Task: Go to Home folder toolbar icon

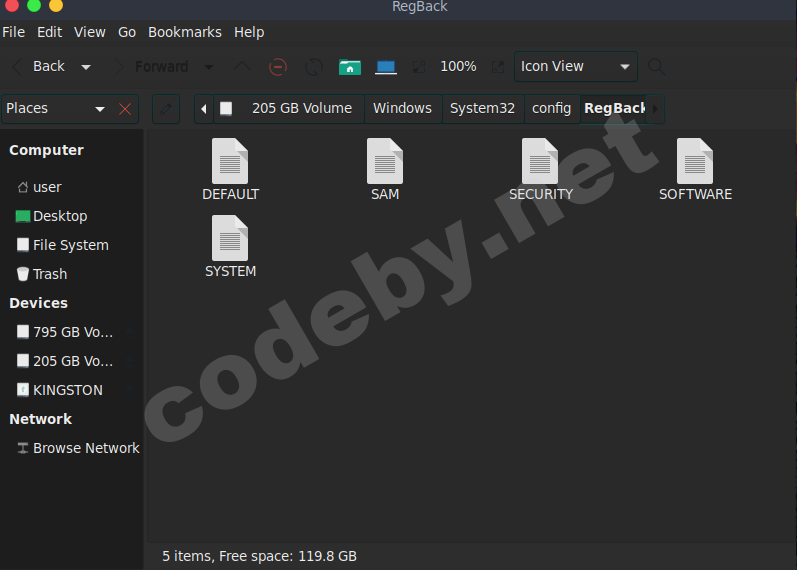Action: pyautogui.click(x=350, y=67)
